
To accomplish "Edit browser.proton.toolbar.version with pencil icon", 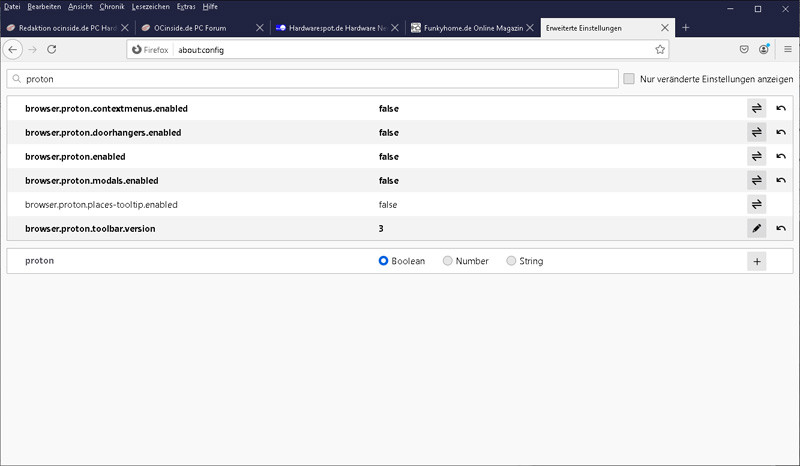I will coord(757,228).
